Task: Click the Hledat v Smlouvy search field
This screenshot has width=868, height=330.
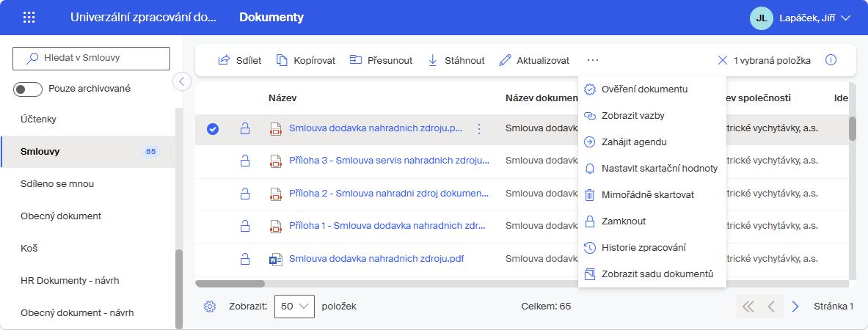Action: (x=91, y=58)
